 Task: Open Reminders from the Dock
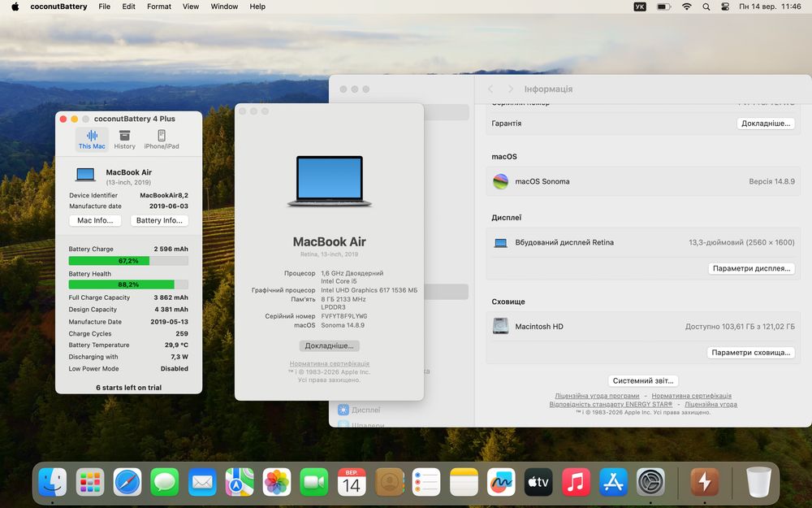click(426, 482)
